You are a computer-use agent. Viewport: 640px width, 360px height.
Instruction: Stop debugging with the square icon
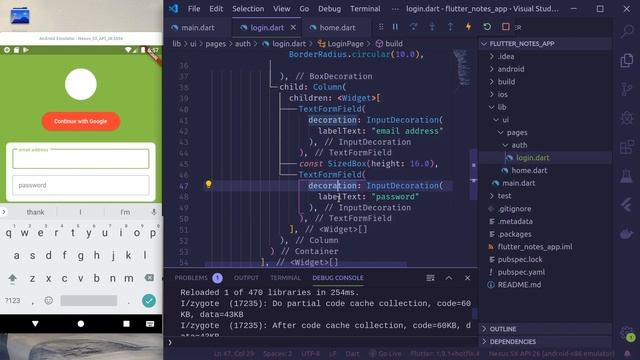[506, 27]
